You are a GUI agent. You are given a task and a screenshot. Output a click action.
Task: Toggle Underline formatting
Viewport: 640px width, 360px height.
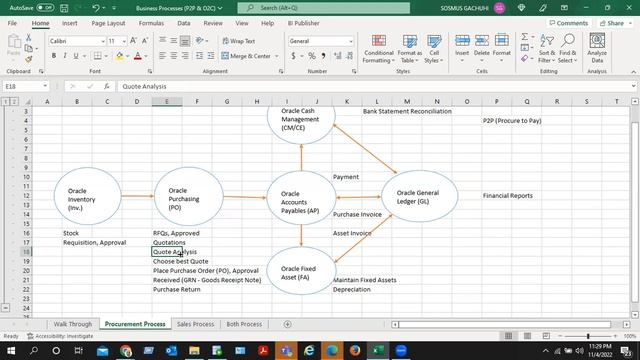click(76, 56)
